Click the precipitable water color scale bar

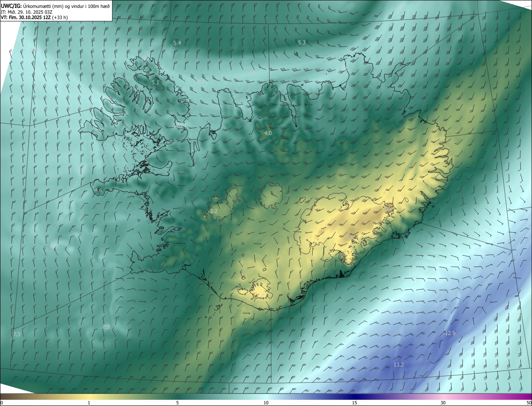tap(266, 397)
